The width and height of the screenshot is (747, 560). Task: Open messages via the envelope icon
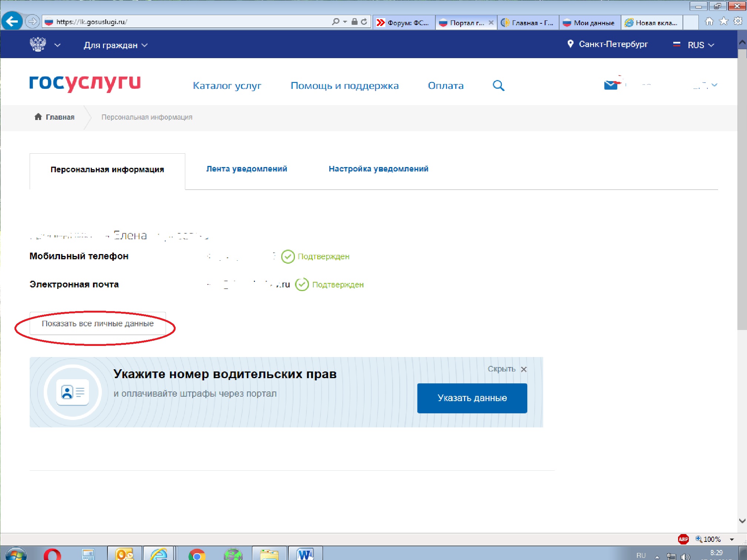tap(611, 85)
